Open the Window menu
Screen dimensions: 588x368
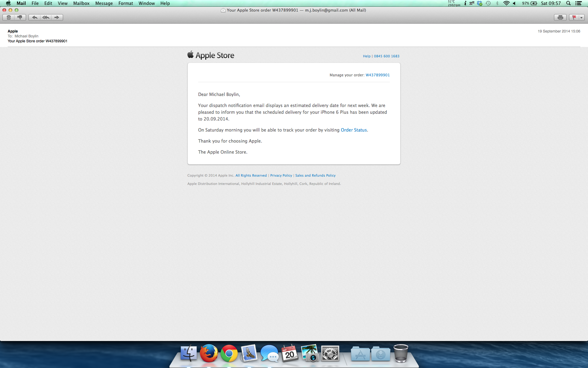point(147,3)
